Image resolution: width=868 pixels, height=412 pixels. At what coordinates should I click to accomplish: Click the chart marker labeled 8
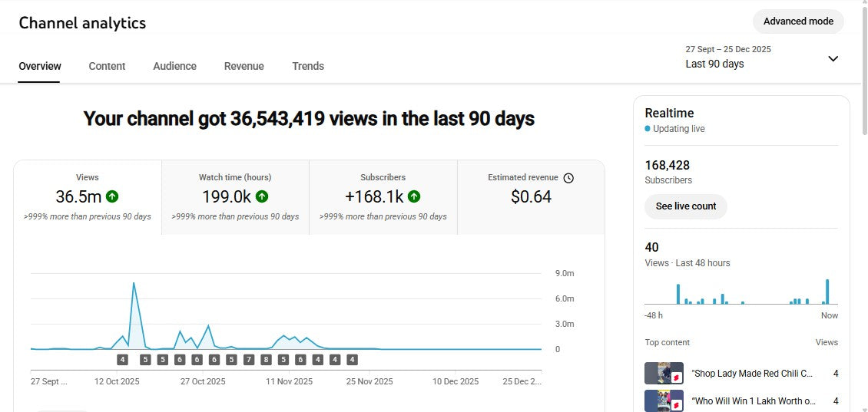coord(266,359)
